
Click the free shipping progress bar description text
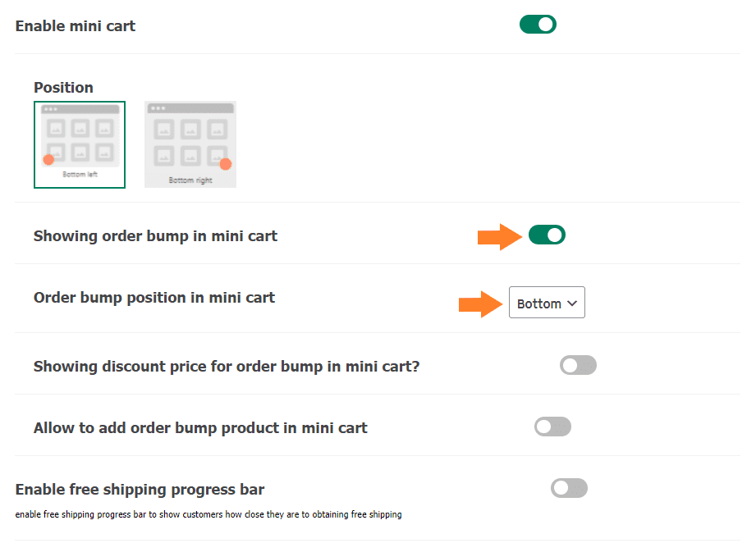click(208, 514)
